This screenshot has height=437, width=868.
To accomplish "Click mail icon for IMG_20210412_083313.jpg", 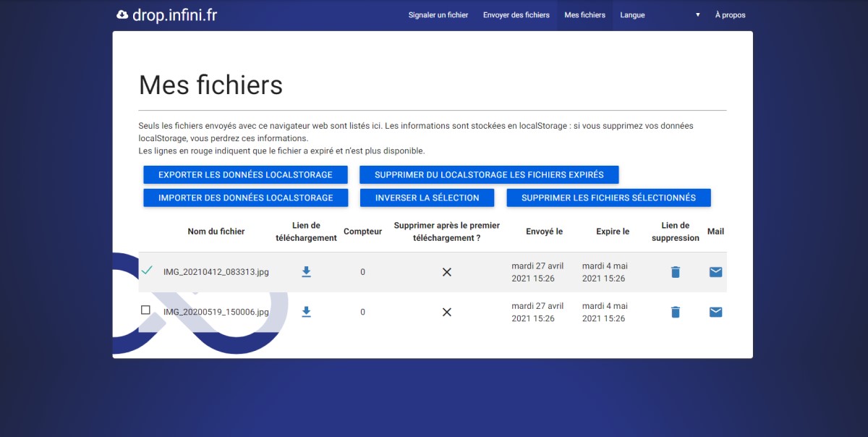I will pos(715,272).
